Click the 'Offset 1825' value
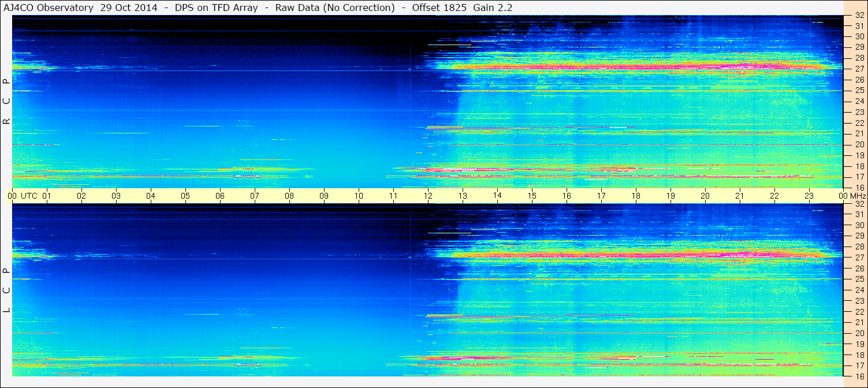The width and height of the screenshot is (868, 388). tap(439, 8)
